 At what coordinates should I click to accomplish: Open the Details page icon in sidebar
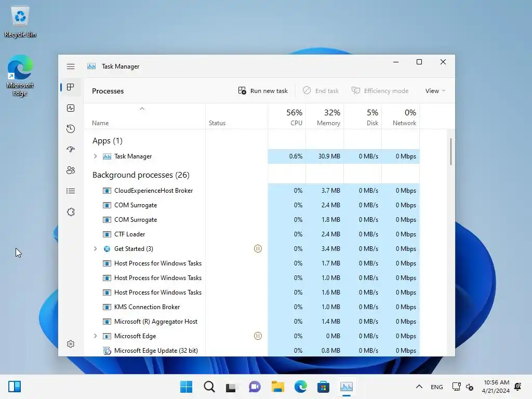tap(71, 191)
